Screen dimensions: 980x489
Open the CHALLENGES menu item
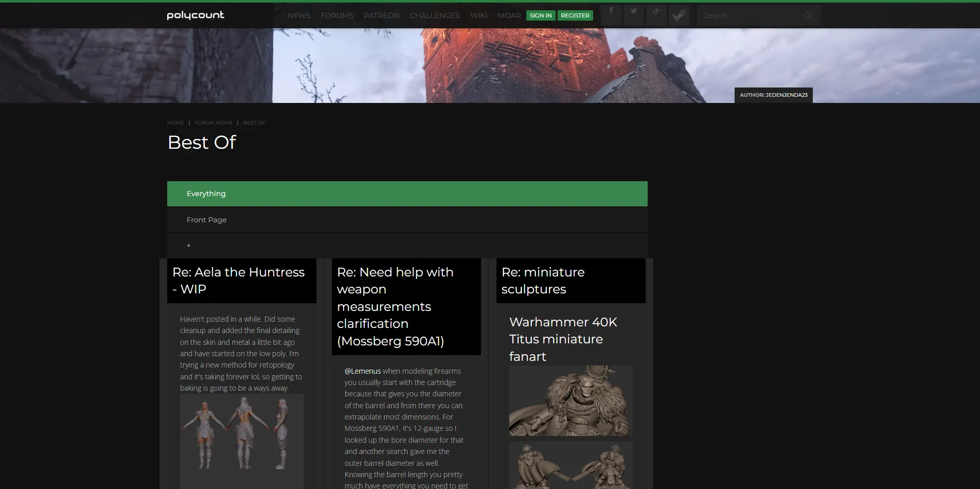click(434, 15)
